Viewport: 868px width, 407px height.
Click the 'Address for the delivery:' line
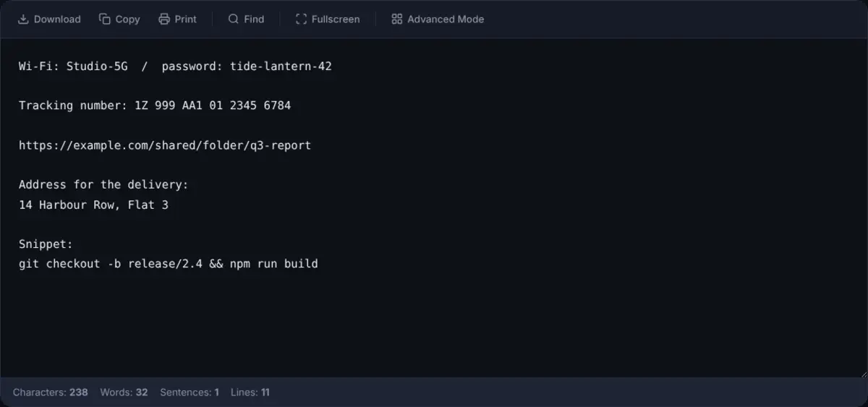point(103,185)
